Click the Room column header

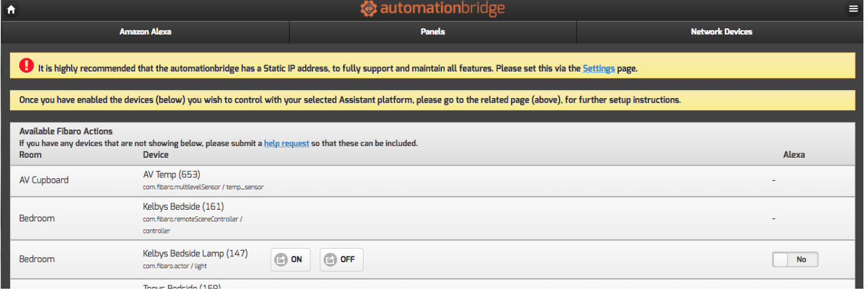pos(30,155)
